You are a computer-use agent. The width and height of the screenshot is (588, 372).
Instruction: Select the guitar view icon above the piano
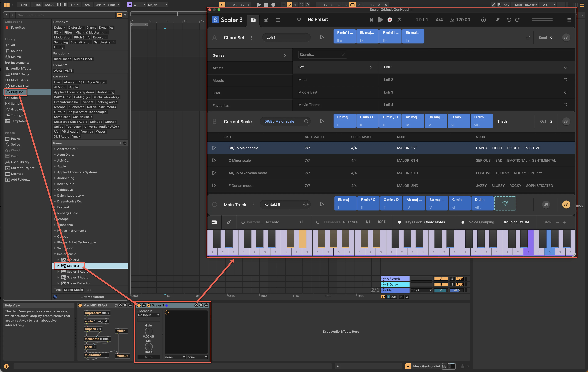pyautogui.click(x=229, y=222)
